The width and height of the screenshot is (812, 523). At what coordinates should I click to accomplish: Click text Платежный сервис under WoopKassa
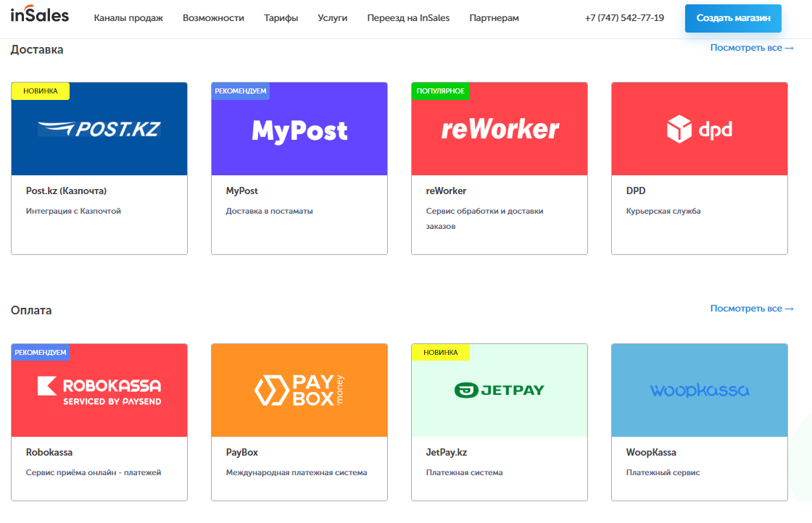(663, 472)
